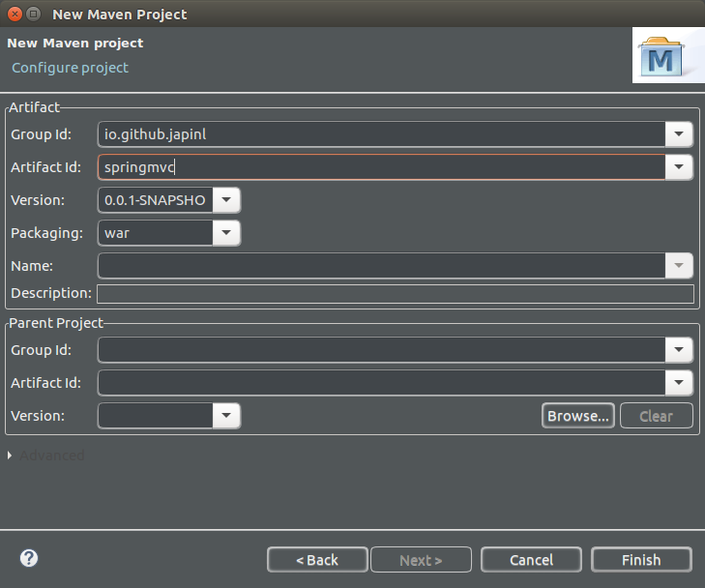Screen dimensions: 705x588
Task: Click the Parent Project Artifact Id field
Action: (381, 382)
